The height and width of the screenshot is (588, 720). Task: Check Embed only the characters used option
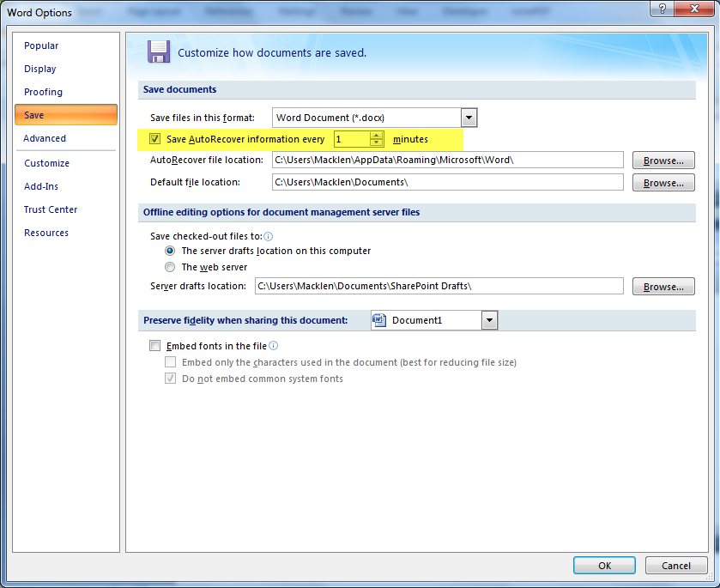point(171,362)
